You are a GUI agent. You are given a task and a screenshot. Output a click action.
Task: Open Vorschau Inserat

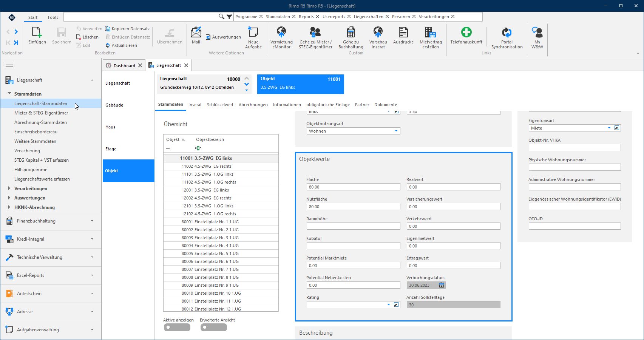click(x=378, y=38)
